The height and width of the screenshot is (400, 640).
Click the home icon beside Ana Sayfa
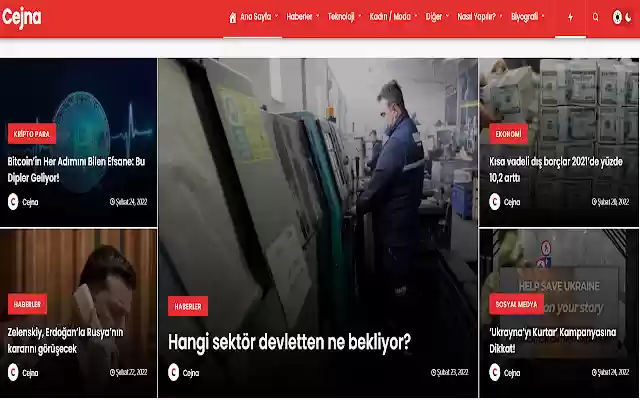[233, 18]
